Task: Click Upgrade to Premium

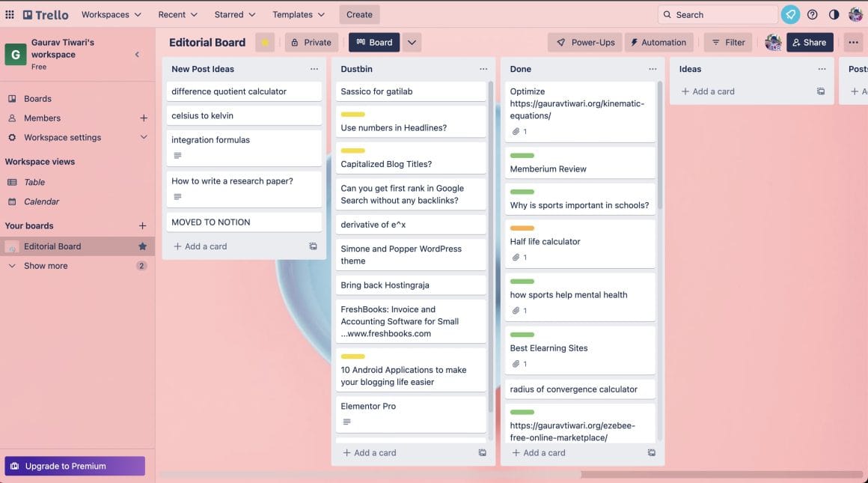Action: click(74, 465)
